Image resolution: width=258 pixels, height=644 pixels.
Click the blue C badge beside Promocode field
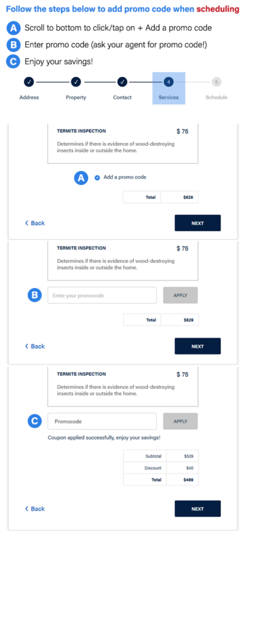(x=35, y=421)
